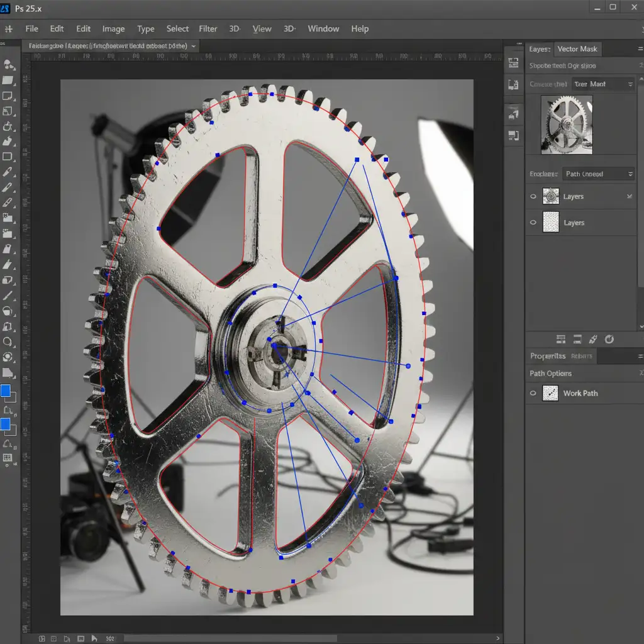Viewport: 644px width, 644px height.
Task: Click the circular icon in the Layers panel footer
Action: (x=609, y=339)
